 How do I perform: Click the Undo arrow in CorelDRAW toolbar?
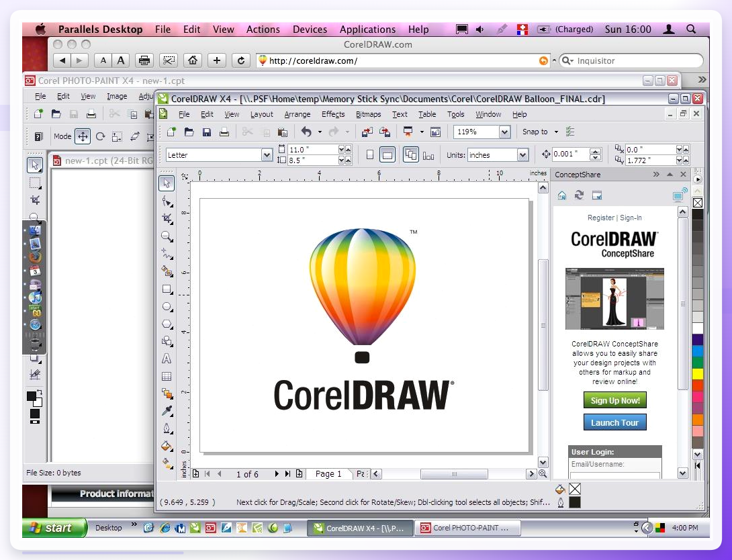coord(306,132)
